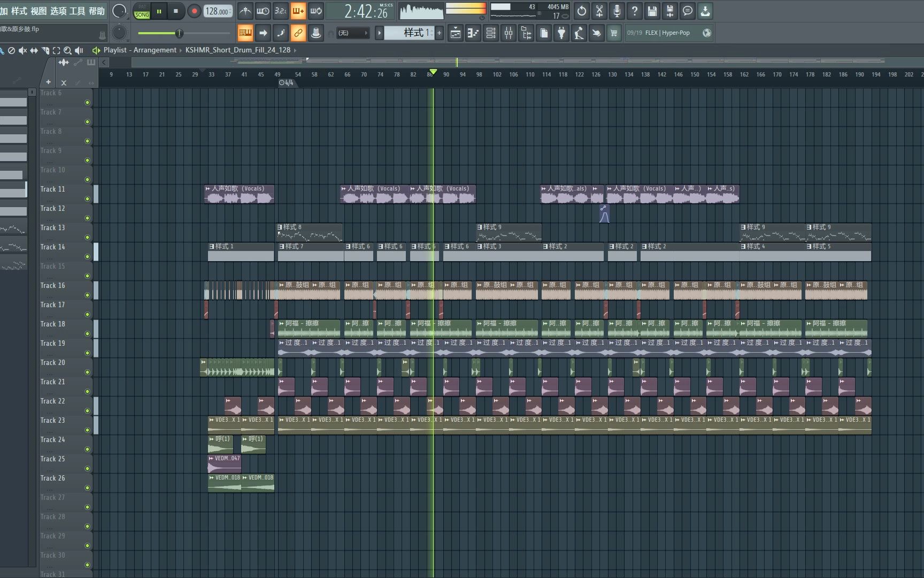Open the 帮助 menu
This screenshot has height=578, width=924.
tap(97, 11)
